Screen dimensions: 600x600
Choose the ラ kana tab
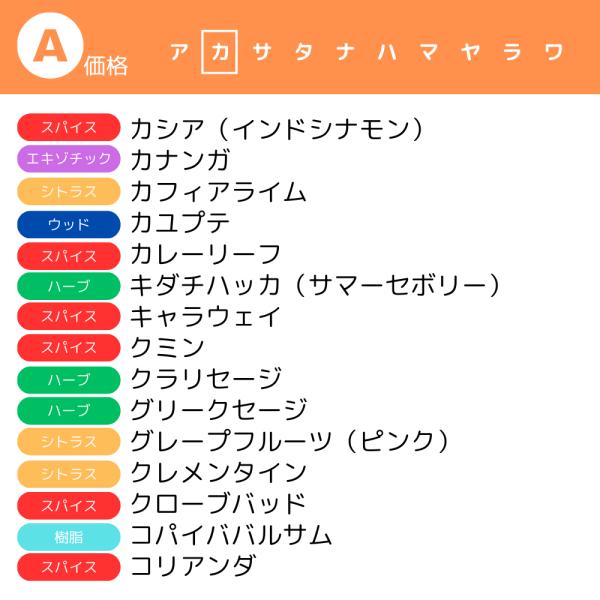512,52
